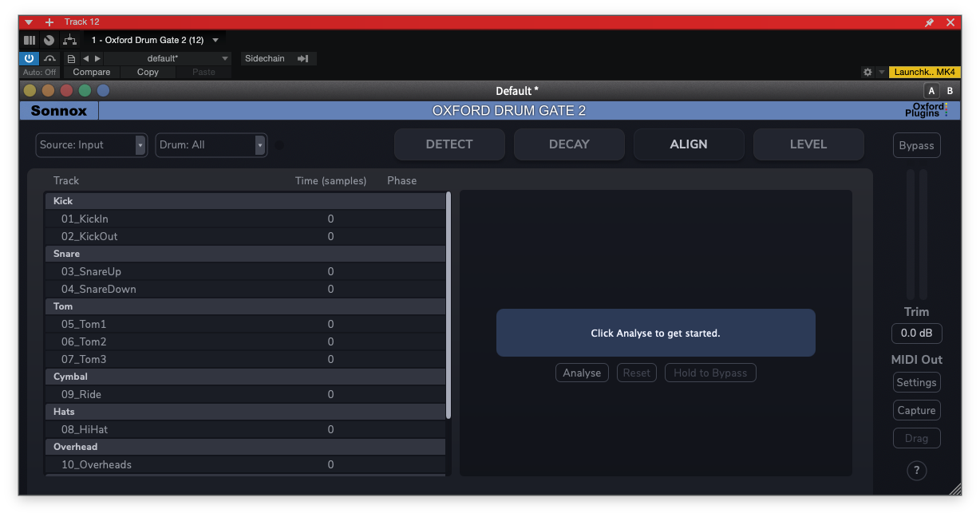Open the Drum: All dropdown
Image resolution: width=980 pixels, height=517 pixels.
(x=211, y=144)
